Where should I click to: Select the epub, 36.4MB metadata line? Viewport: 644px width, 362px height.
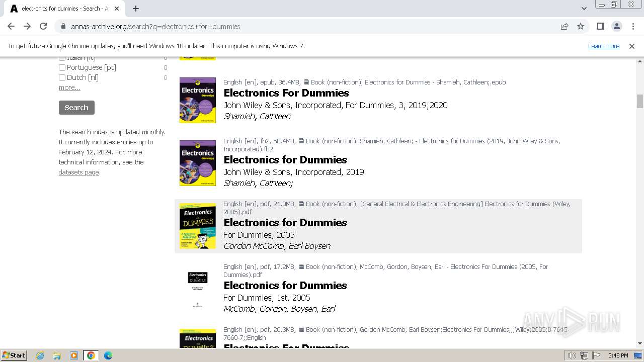[x=365, y=82]
